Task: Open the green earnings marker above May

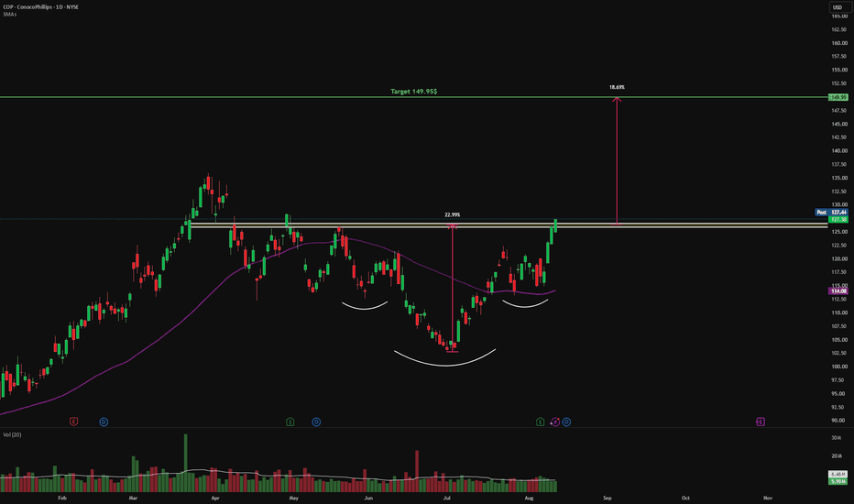Action: (x=290, y=422)
